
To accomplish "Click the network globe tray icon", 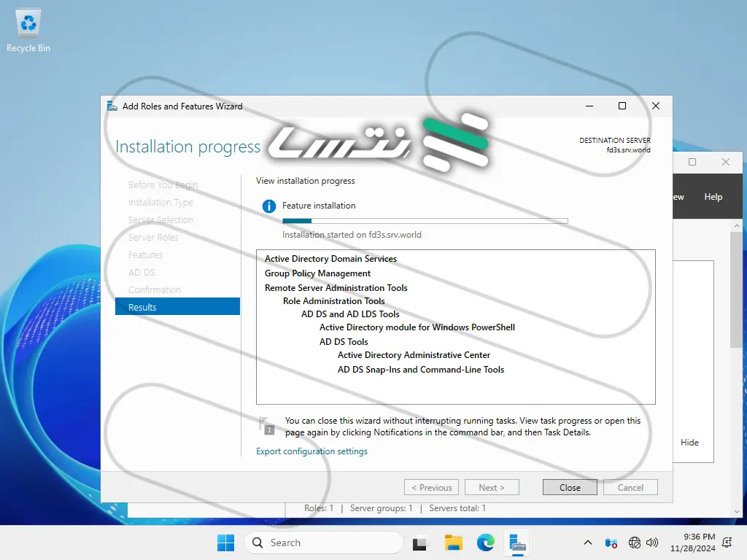I will [x=635, y=542].
